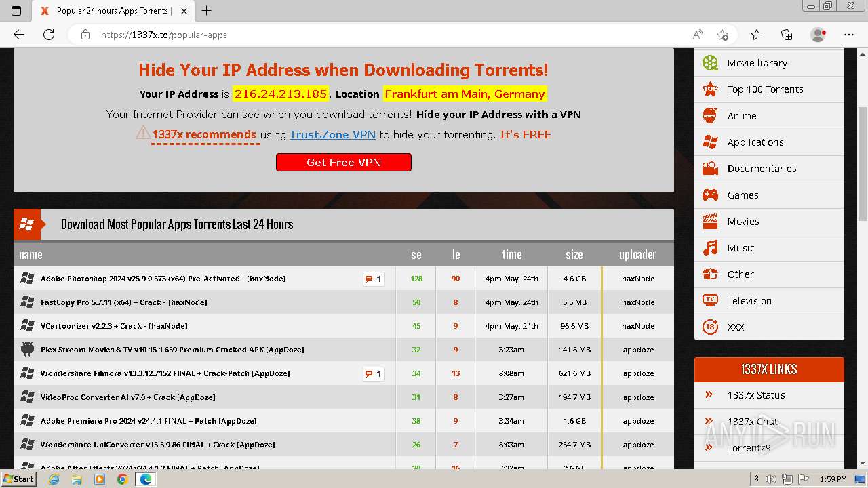The image size is (868, 488).
Task: Open the Movie library menu link
Action: coord(757,63)
